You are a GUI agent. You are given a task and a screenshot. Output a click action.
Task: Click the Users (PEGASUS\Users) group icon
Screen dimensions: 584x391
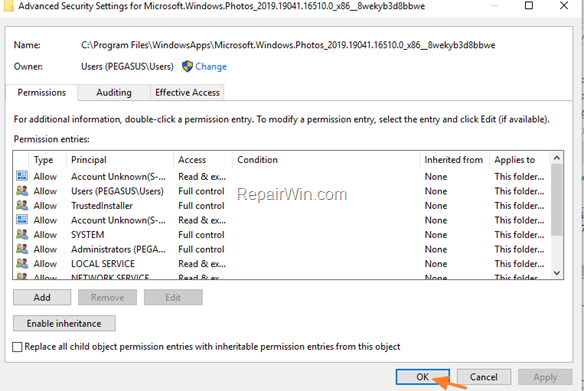(22, 191)
